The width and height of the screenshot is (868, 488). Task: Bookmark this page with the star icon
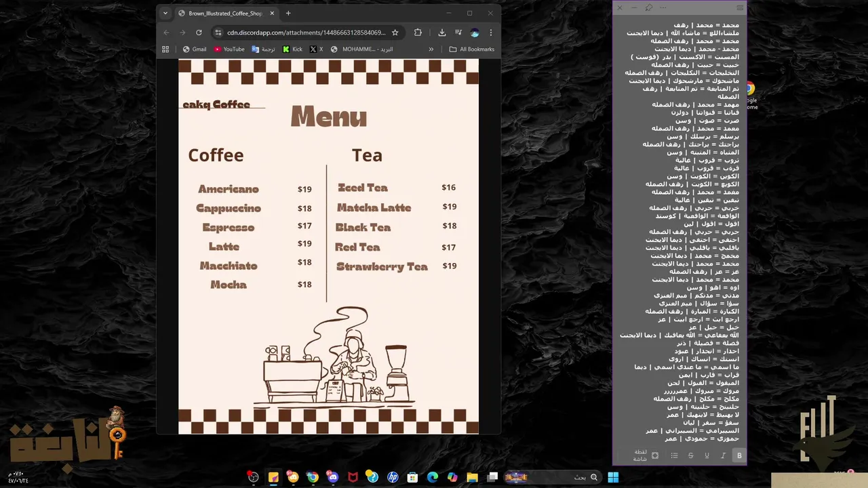click(395, 33)
